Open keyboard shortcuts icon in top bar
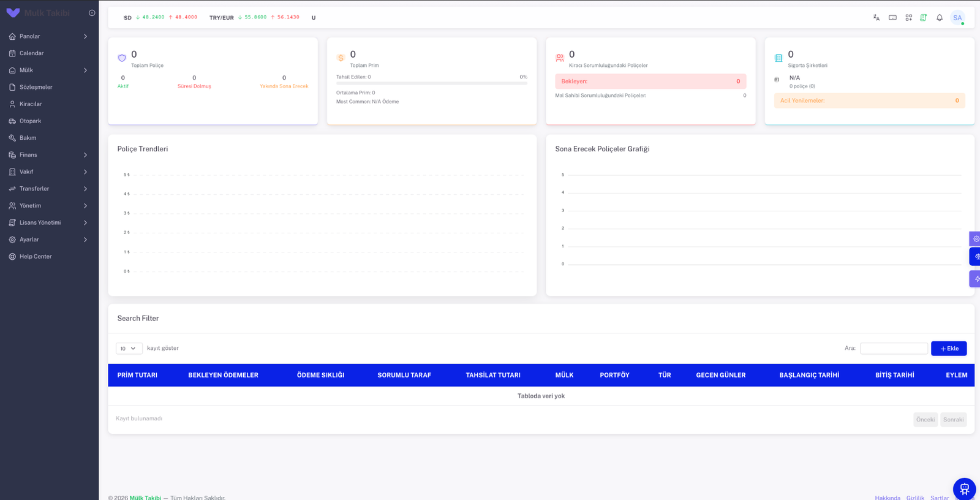980x500 pixels. 892,18
